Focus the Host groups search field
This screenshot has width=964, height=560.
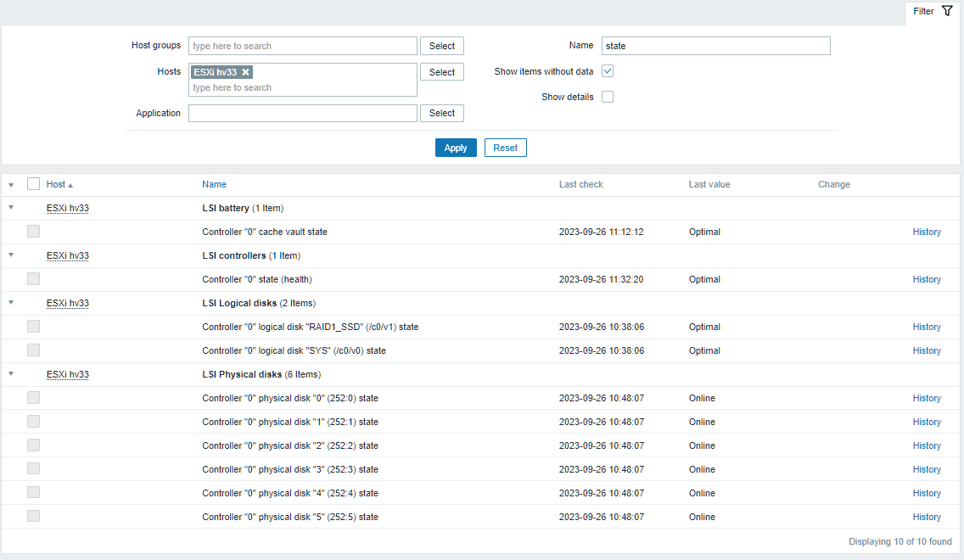[x=302, y=46]
